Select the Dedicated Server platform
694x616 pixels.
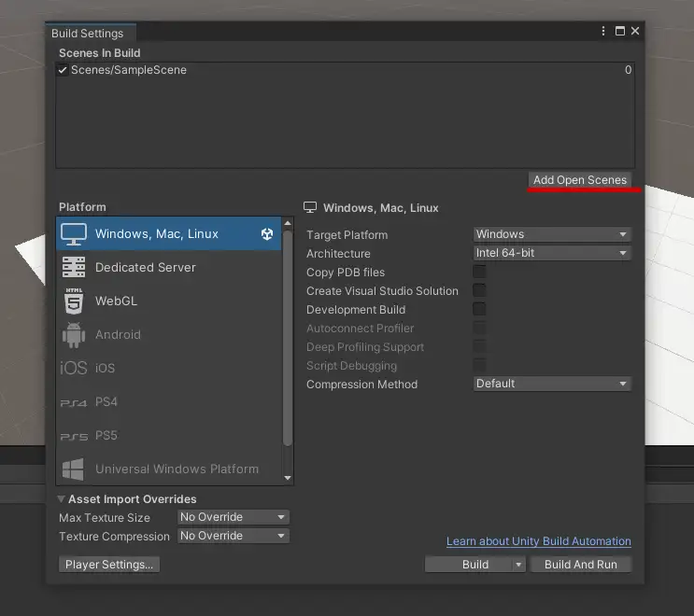169,267
